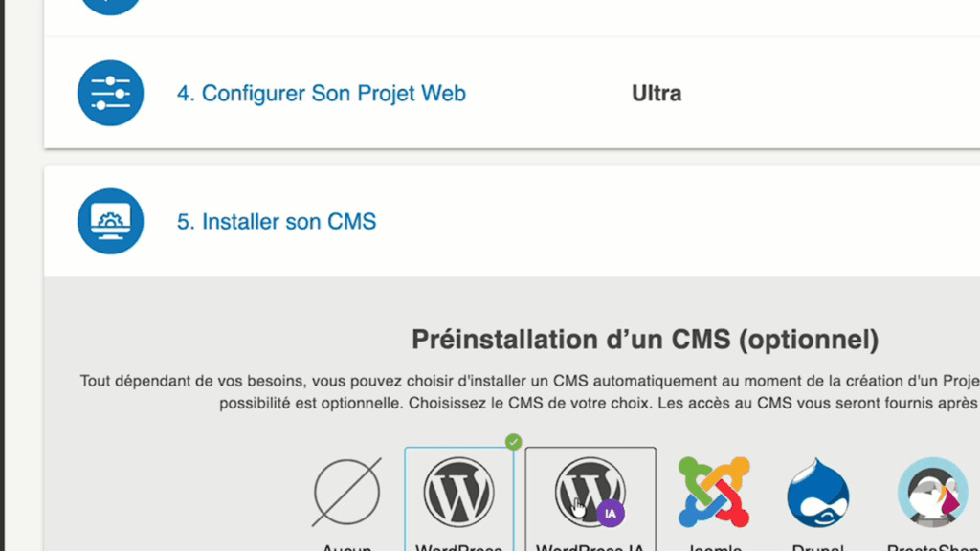Image resolution: width=980 pixels, height=551 pixels.
Task: Click the green checkmark on WordPress tile
Action: point(513,442)
